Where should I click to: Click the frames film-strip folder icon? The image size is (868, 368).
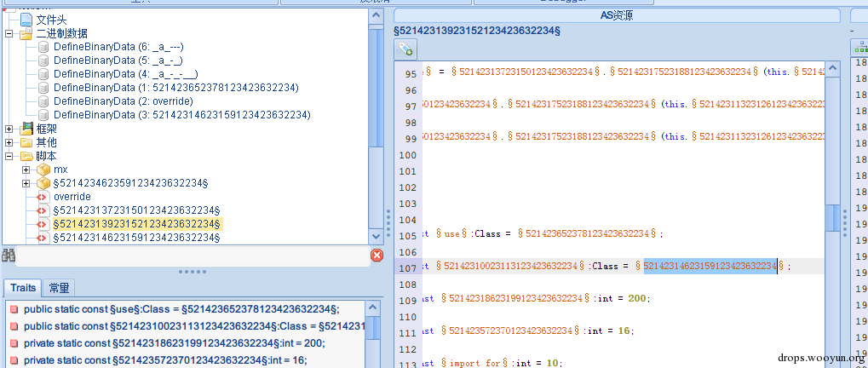(x=26, y=129)
